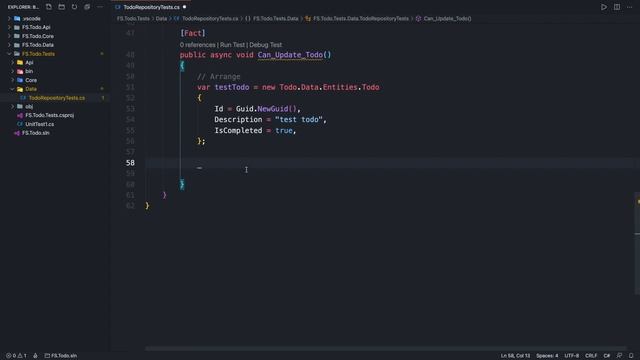The height and width of the screenshot is (360, 640).
Task: Click the // Arrange comment
Action: [219, 77]
